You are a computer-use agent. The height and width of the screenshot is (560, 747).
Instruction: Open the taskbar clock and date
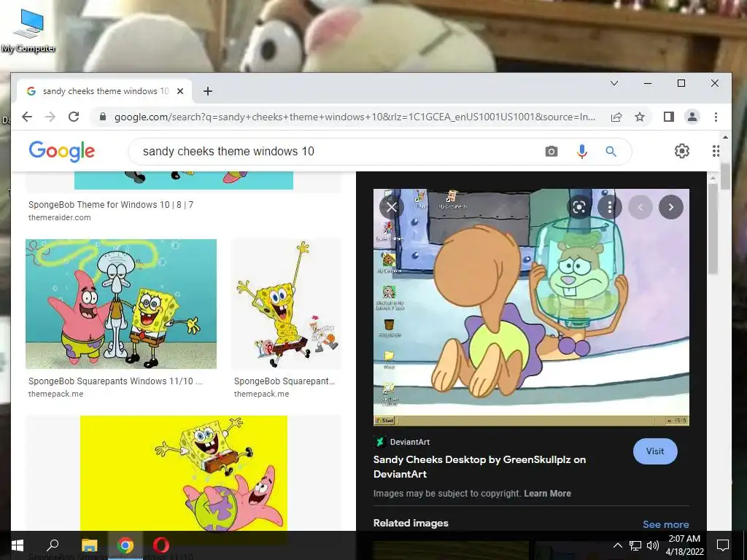[684, 545]
